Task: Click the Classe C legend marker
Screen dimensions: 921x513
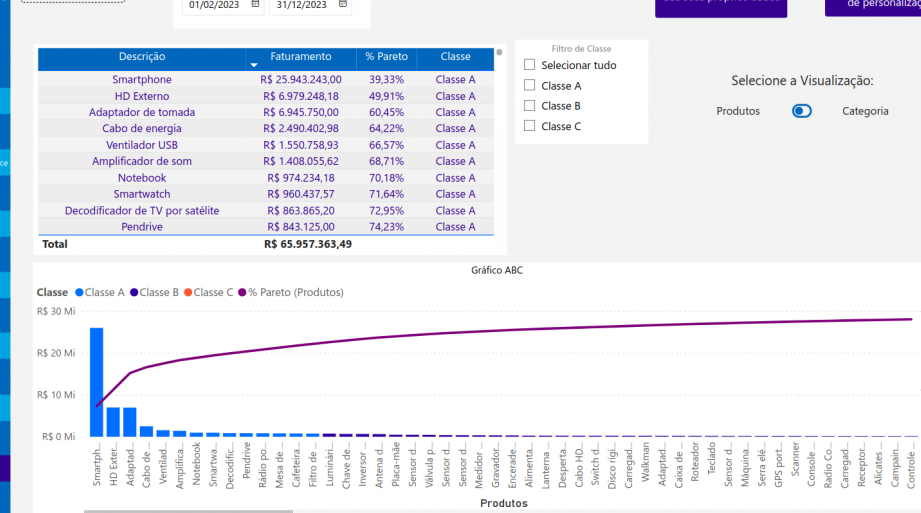Action: 188,292
